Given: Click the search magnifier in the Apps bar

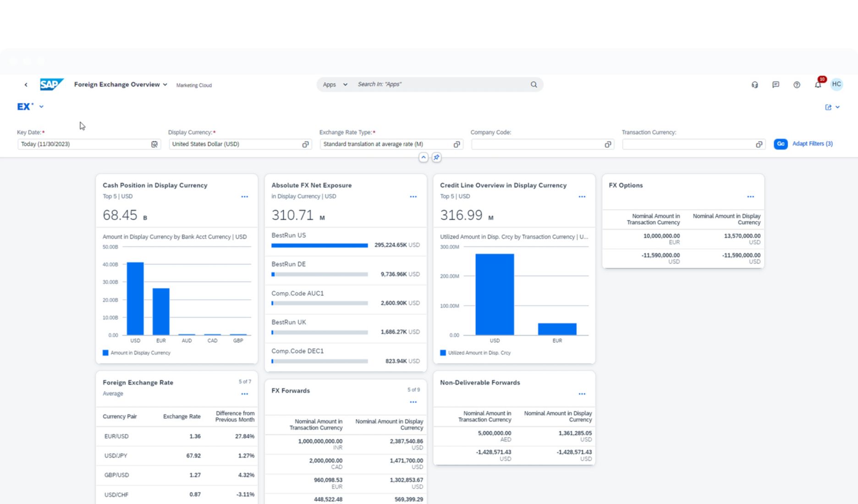Looking at the screenshot, I should pyautogui.click(x=533, y=84).
